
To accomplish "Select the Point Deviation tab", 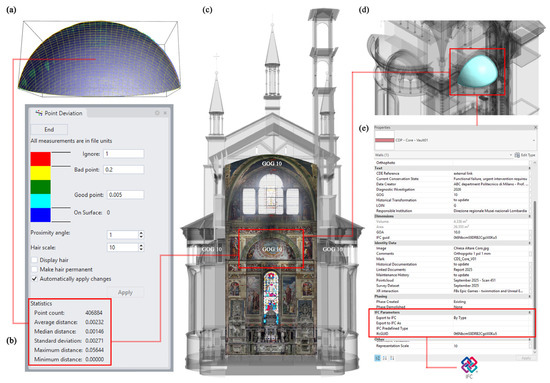I will 59,113.
